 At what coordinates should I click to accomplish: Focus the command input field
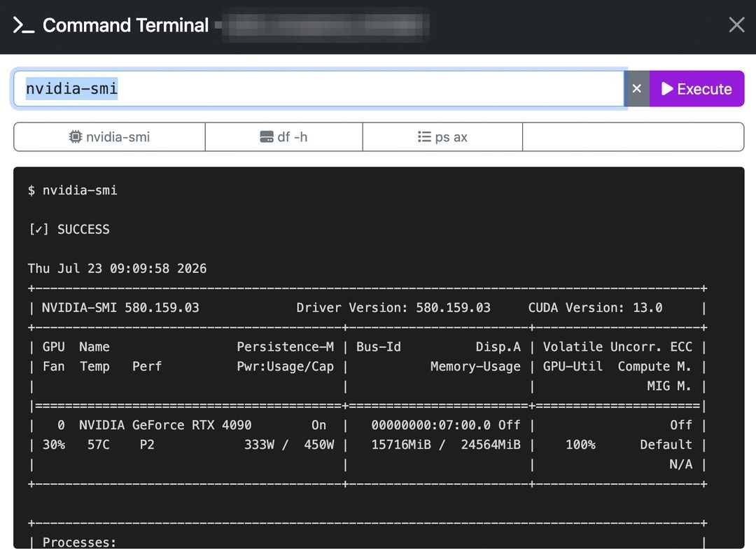(x=318, y=89)
